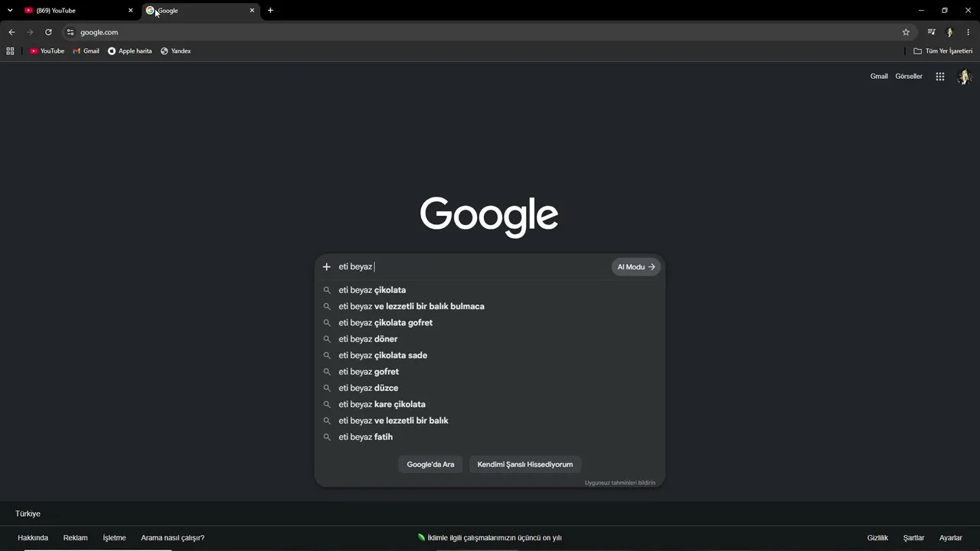Pick suggestion eti beyaz düzce
Image resolution: width=980 pixels, height=551 pixels.
(x=490, y=388)
